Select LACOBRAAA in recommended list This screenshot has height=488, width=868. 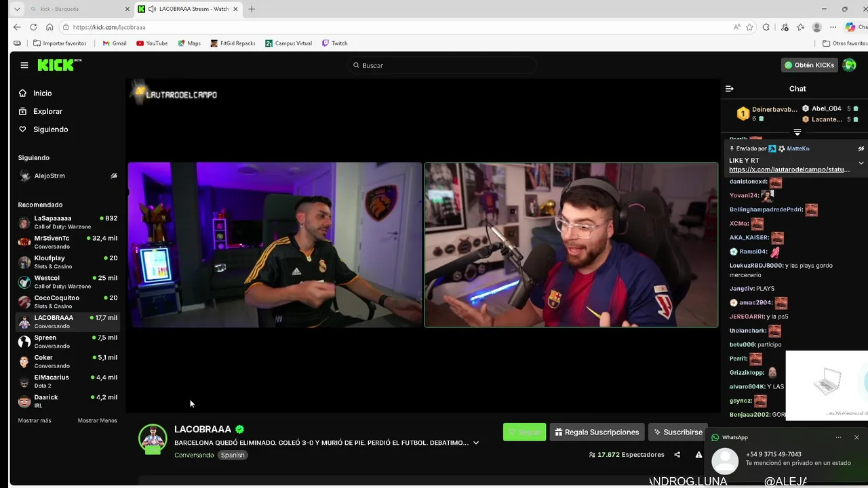pos(68,321)
